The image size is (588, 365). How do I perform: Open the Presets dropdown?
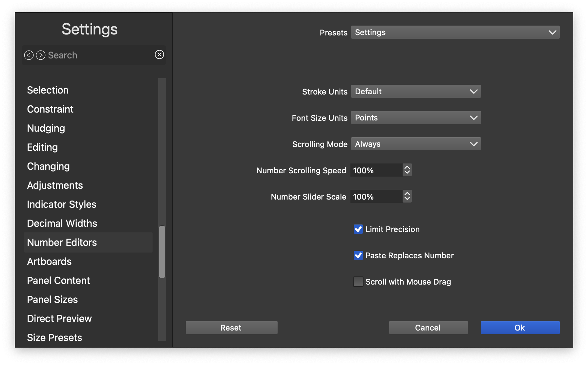pyautogui.click(x=455, y=32)
